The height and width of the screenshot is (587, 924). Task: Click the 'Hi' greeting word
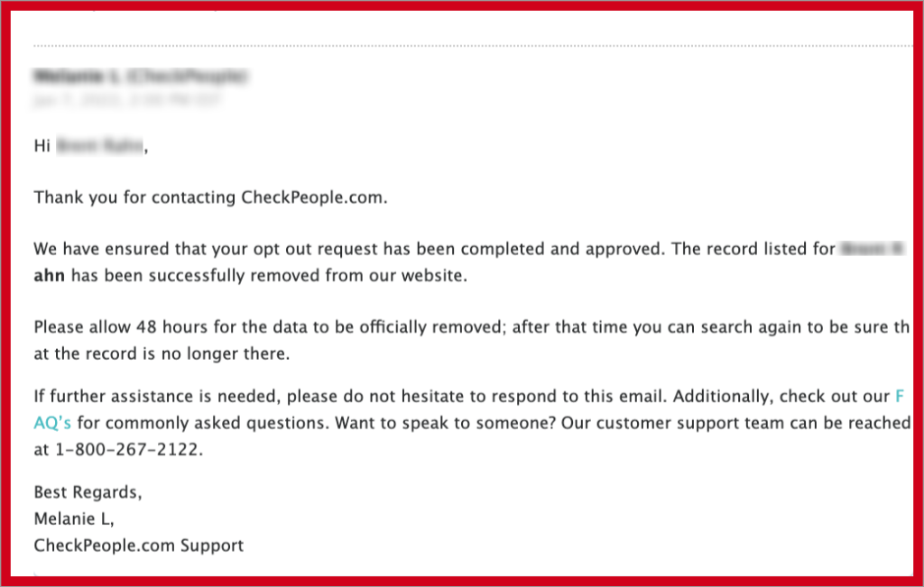click(x=42, y=145)
